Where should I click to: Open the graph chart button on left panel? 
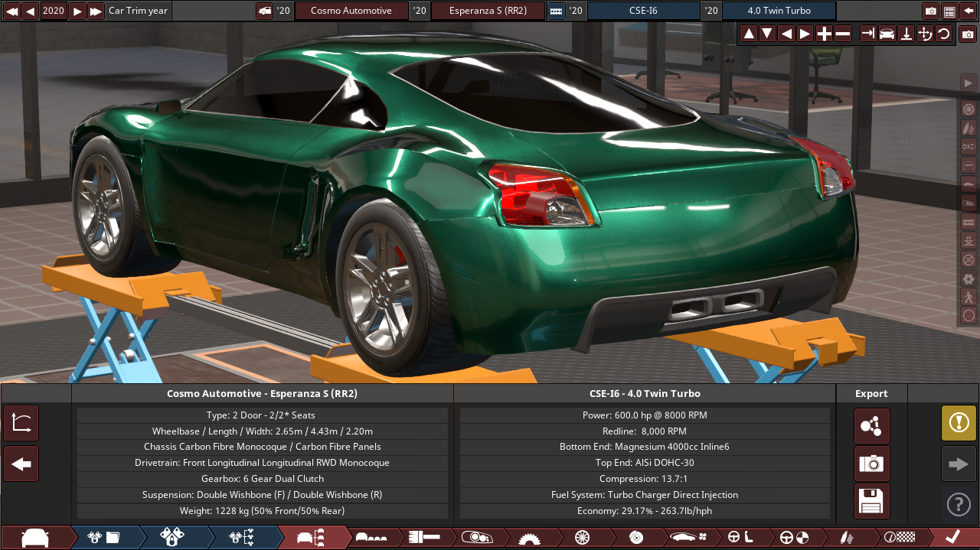click(21, 423)
